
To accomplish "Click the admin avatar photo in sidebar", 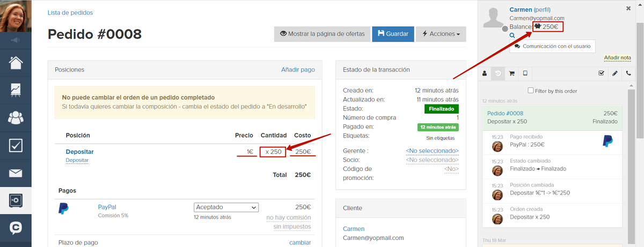I will [x=16, y=16].
